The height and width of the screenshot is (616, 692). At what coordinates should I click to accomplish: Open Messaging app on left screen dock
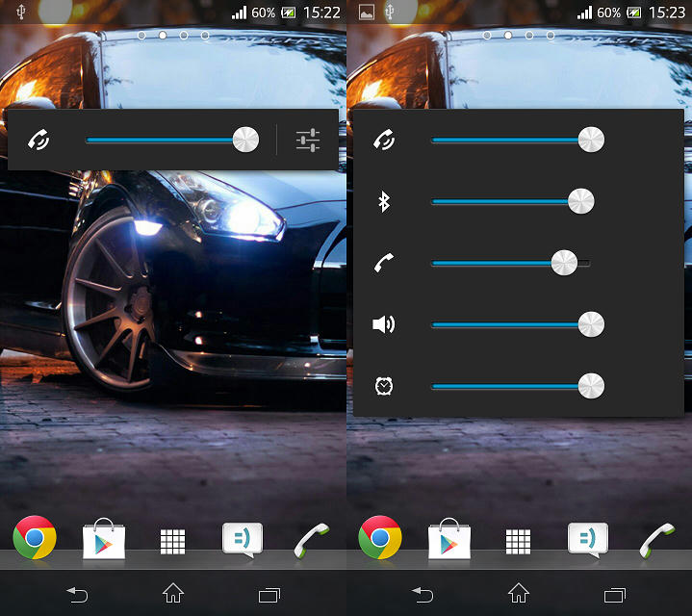[243, 539]
